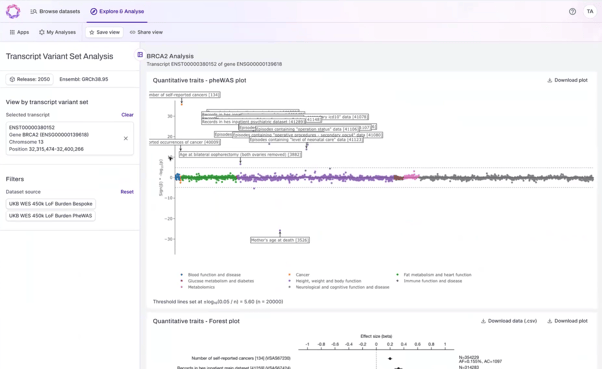Viewport: 602px width, 369px height.
Task: Click the purple app logo icon
Action: click(13, 12)
